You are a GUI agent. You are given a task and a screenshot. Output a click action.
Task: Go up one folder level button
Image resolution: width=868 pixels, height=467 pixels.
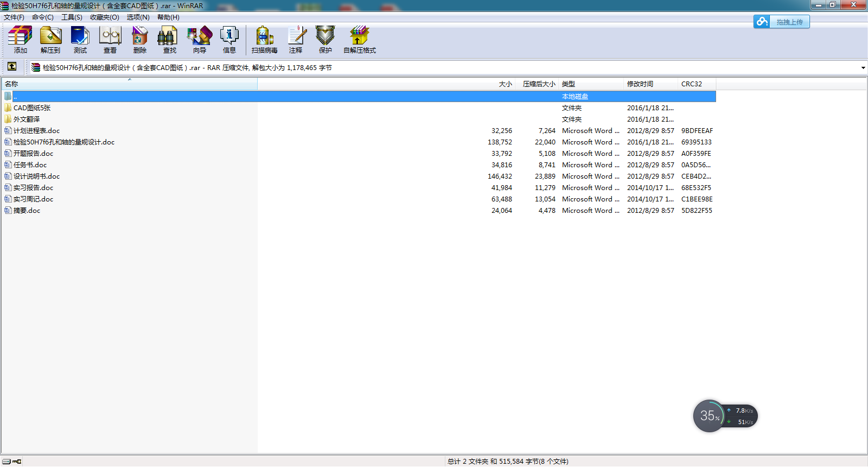coord(12,67)
